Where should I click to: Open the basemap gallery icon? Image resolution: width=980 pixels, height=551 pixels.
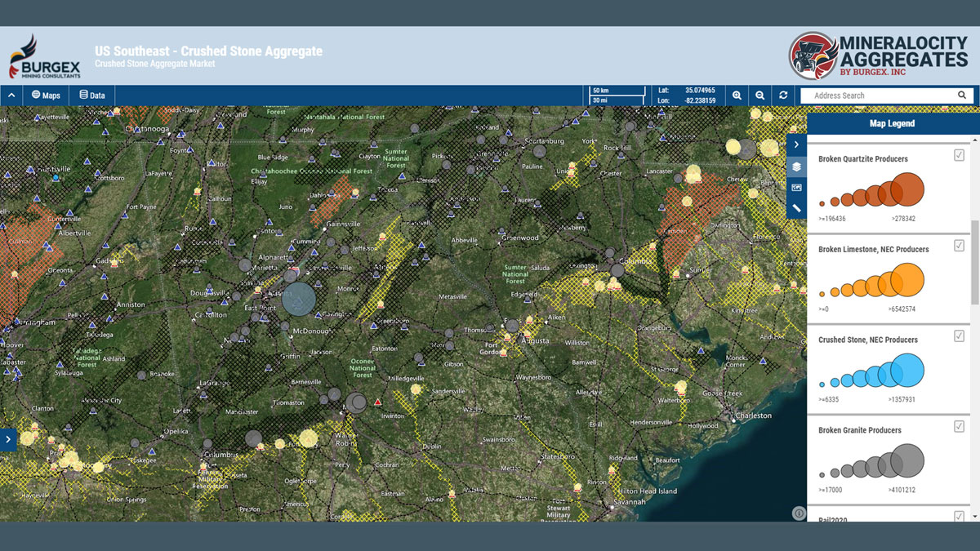tap(796, 187)
